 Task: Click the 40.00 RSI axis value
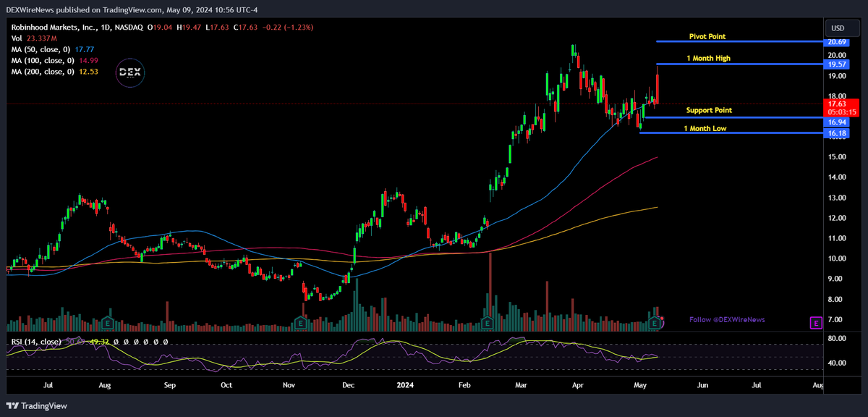pyautogui.click(x=838, y=363)
